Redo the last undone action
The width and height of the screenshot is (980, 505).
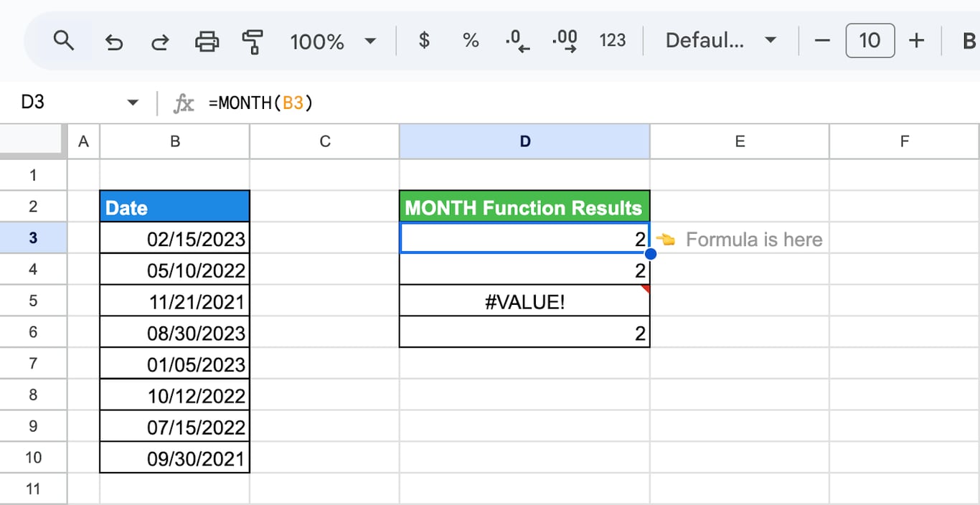[159, 42]
